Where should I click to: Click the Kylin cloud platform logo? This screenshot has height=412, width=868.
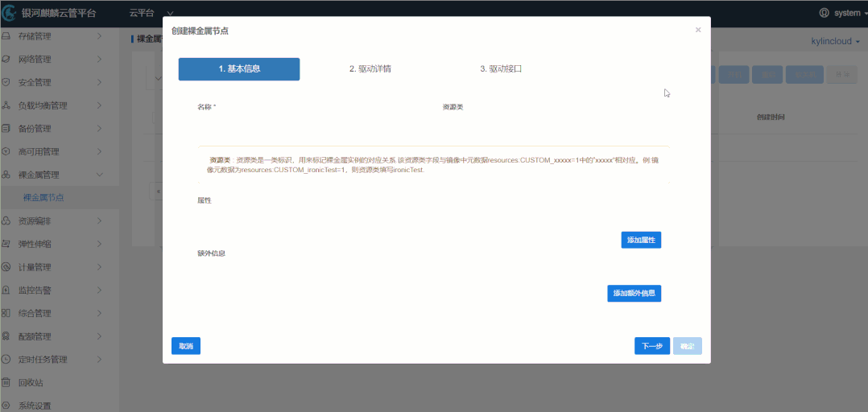pos(9,13)
